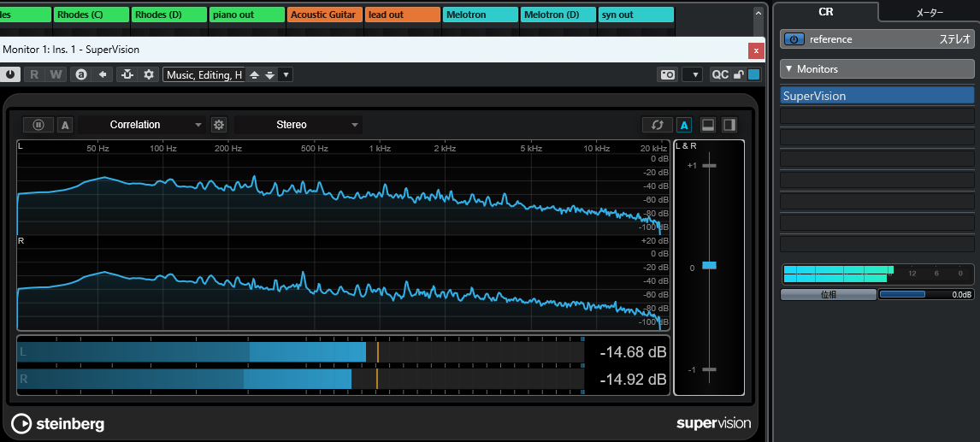Click the Music, Editing preset name field
This screenshot has width=980, height=442.
204,75
